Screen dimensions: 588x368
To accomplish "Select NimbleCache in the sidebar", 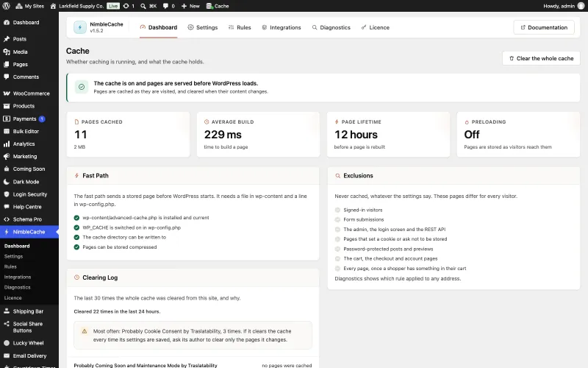I will (29, 232).
